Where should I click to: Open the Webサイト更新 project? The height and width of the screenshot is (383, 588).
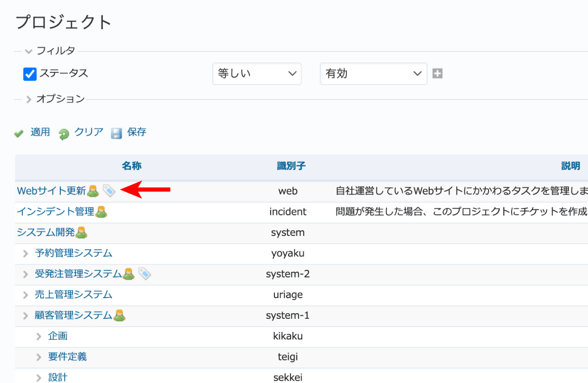[51, 191]
